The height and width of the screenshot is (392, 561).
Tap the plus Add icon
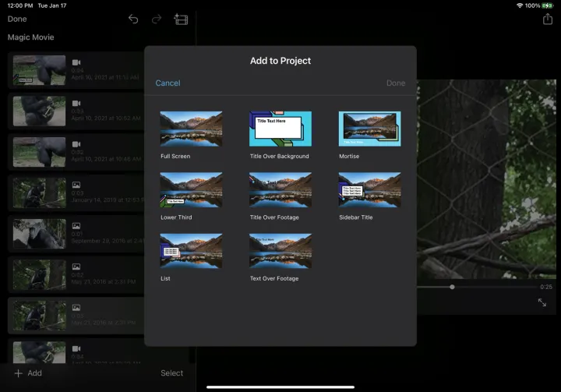click(18, 373)
